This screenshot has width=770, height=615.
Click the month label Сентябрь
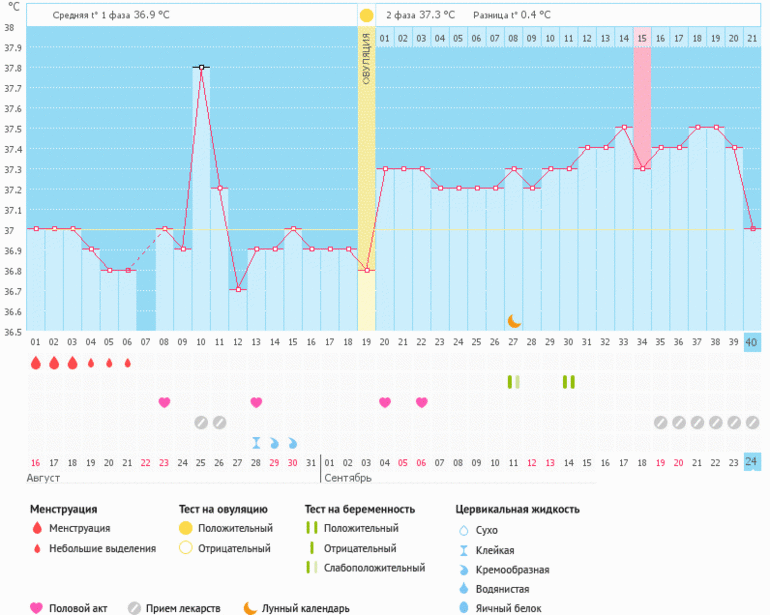tap(348, 478)
